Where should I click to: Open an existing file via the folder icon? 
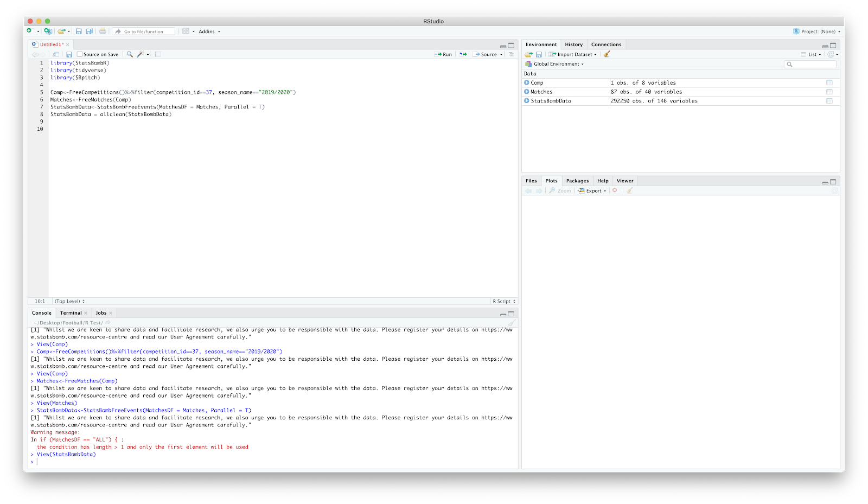(x=62, y=31)
